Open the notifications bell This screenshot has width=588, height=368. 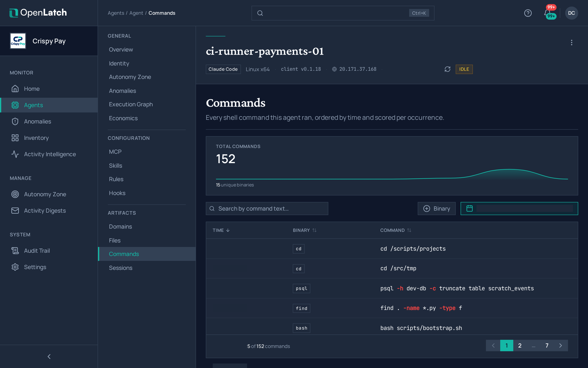pos(547,13)
